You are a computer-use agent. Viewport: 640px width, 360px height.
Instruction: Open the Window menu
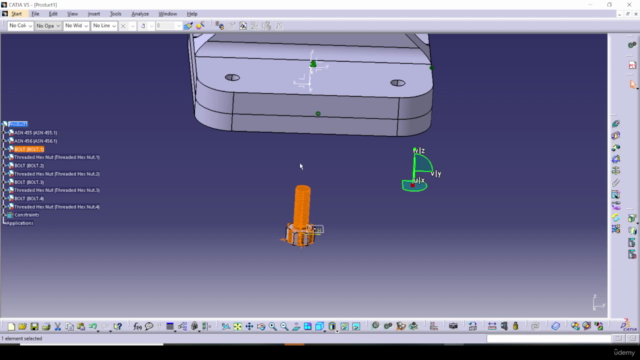click(168, 14)
